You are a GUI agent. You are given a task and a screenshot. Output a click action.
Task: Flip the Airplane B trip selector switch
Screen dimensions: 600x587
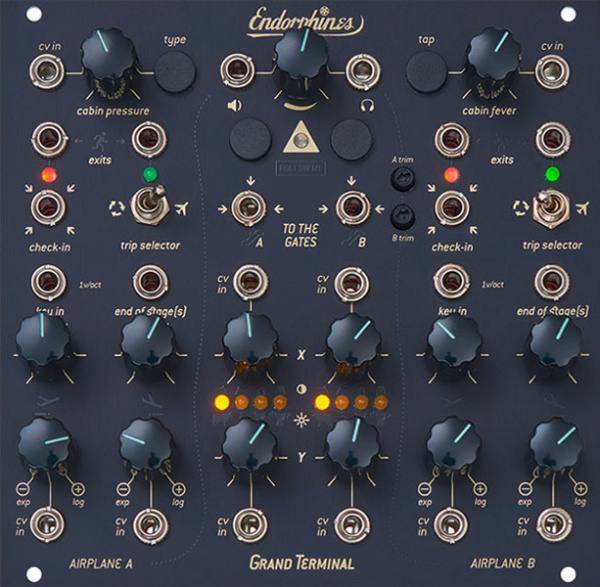pos(551,208)
